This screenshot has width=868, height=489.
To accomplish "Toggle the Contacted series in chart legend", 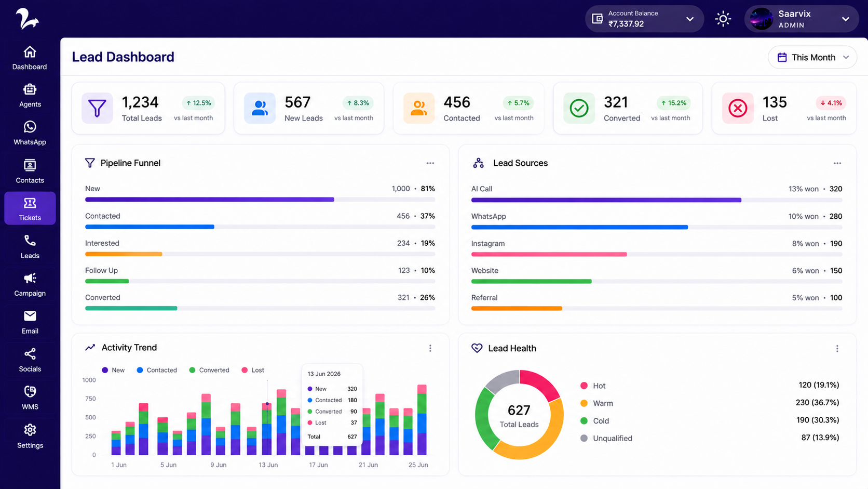I will [x=157, y=370].
